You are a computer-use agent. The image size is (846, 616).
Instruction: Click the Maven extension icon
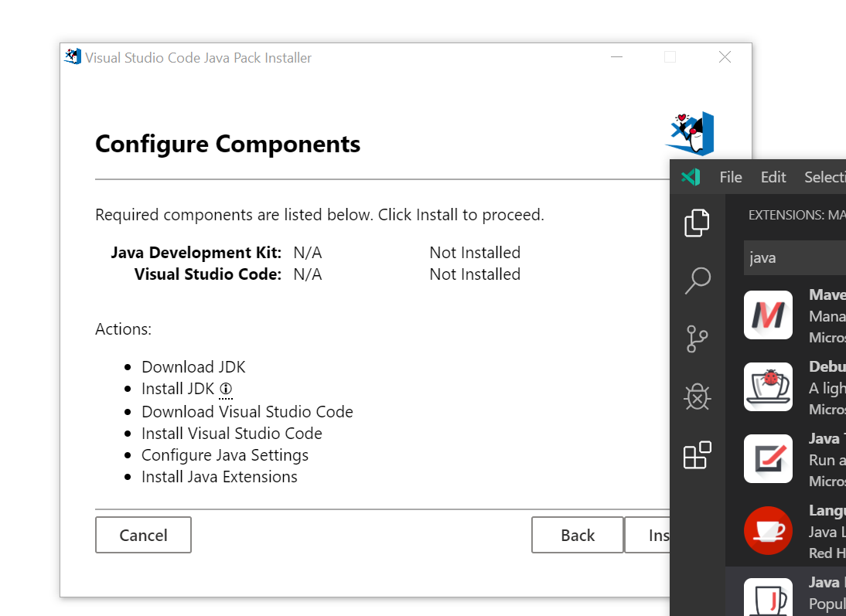click(769, 315)
